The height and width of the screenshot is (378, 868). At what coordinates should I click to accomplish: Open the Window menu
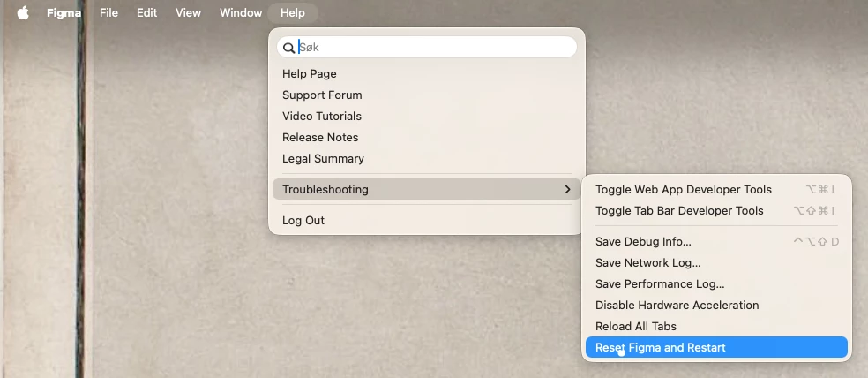pos(241,12)
